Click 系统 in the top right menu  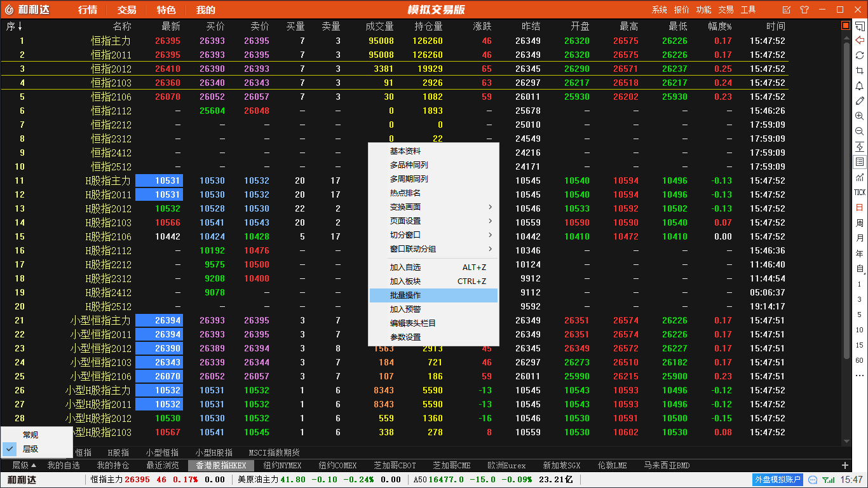click(x=660, y=10)
